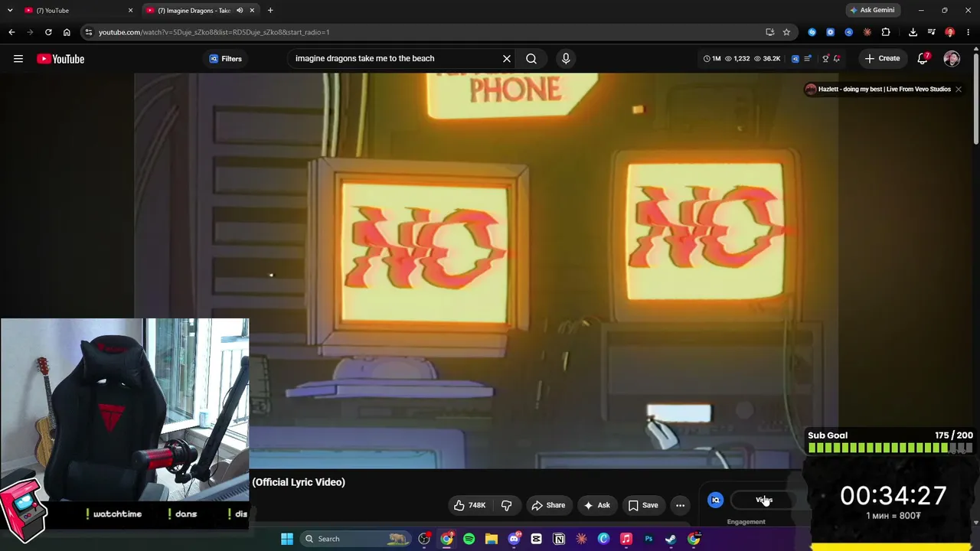Open the Shazam browser extension

[x=812, y=32]
